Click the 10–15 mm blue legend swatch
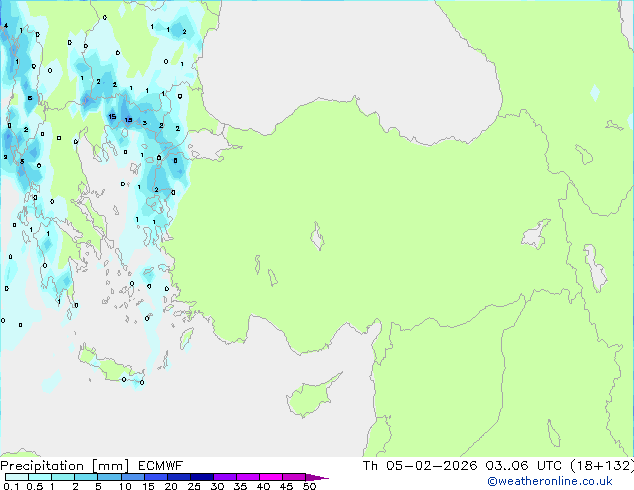Viewport: 634px width, 490px height. point(133,477)
